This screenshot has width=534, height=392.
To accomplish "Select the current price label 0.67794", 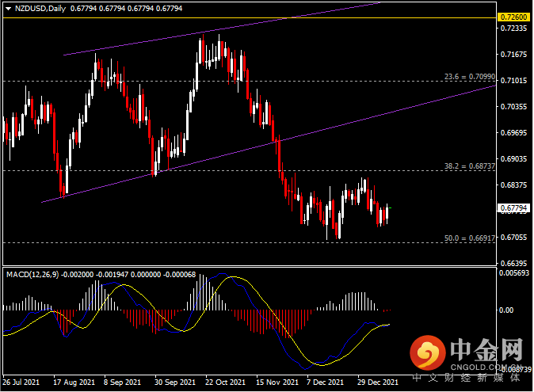I will coord(514,208).
